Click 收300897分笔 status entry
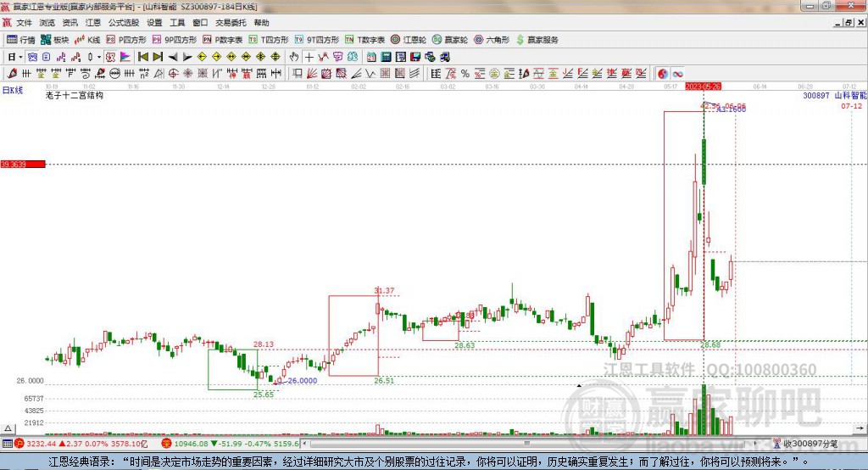Screen dimensions: 868x470 pos(806,444)
